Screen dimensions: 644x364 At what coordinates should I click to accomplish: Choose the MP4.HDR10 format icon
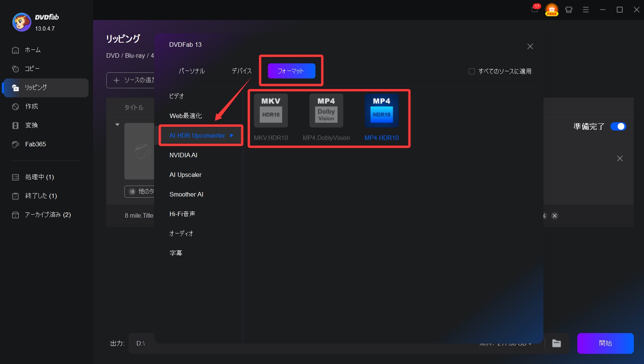(x=382, y=111)
